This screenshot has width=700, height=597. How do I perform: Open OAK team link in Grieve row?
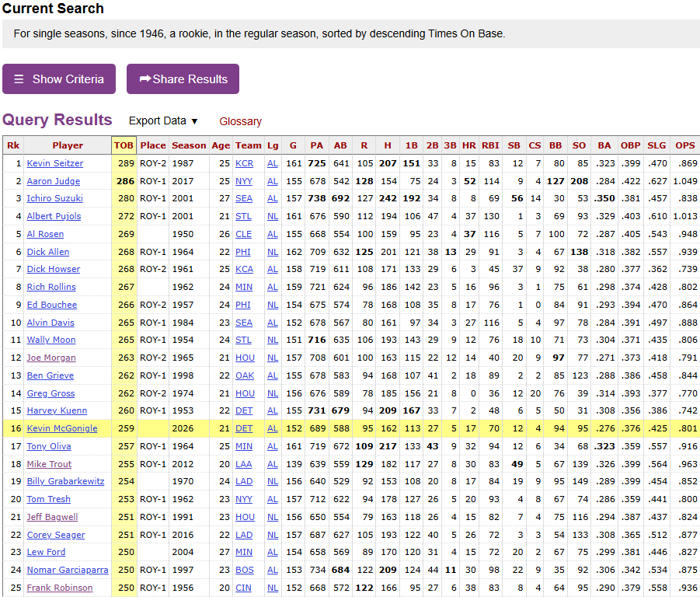(x=245, y=375)
